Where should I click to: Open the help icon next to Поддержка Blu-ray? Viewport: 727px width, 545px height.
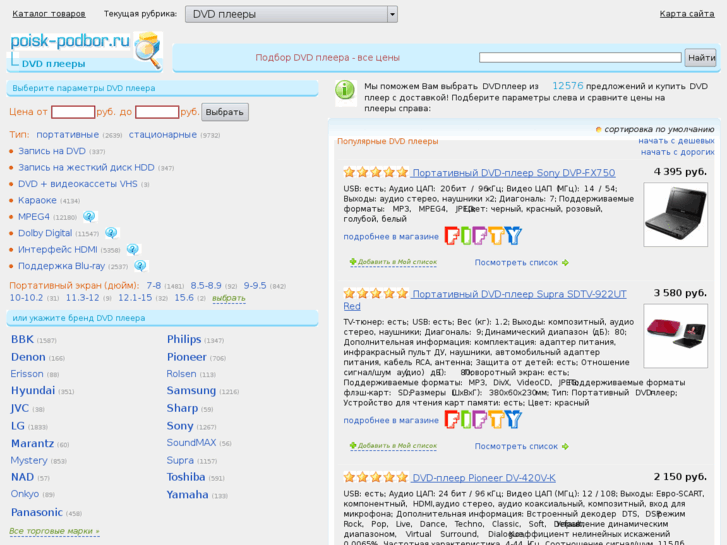click(140, 266)
